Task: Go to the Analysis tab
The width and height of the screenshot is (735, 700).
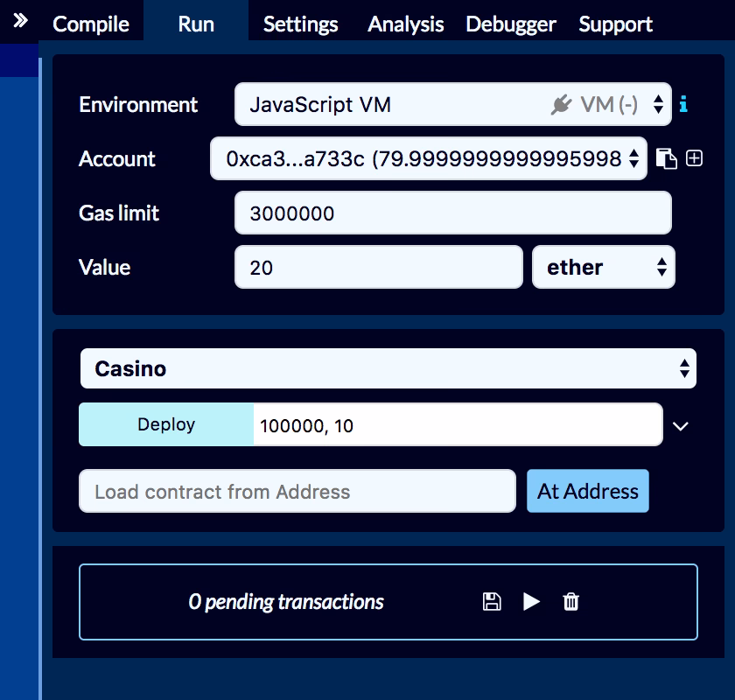Action: (405, 24)
